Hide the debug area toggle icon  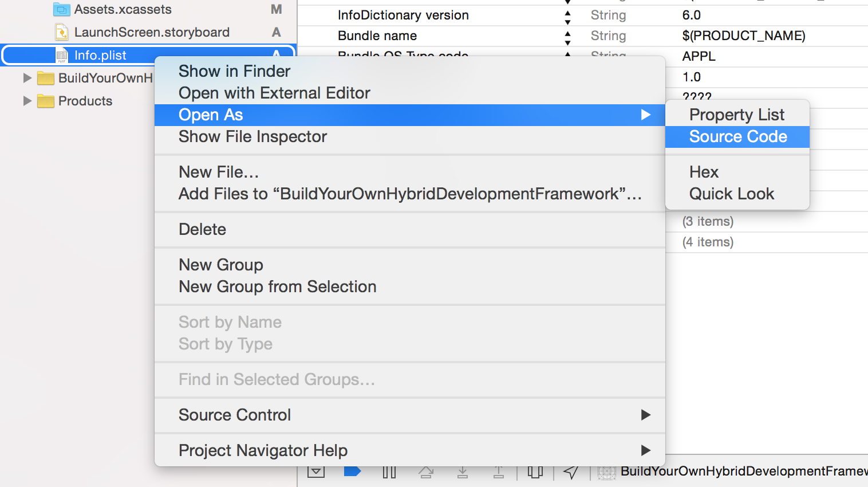pyautogui.click(x=316, y=472)
